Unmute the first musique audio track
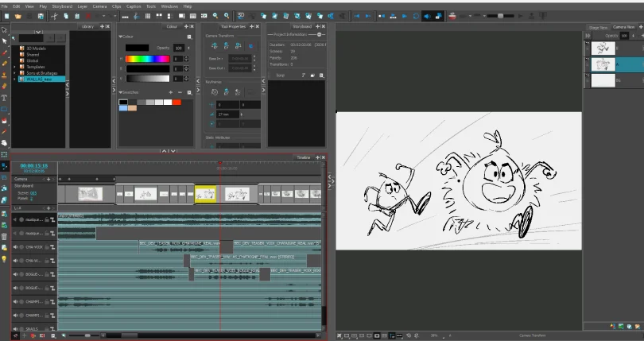 click(15, 220)
